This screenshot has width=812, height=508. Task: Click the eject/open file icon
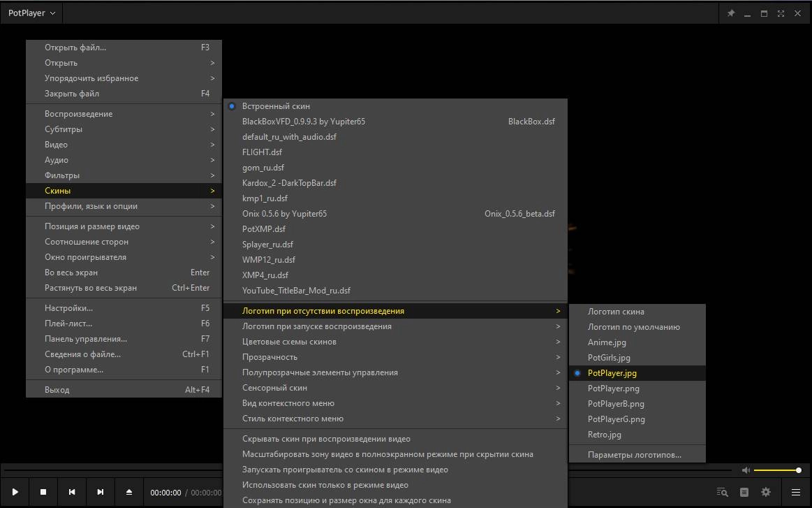click(129, 492)
